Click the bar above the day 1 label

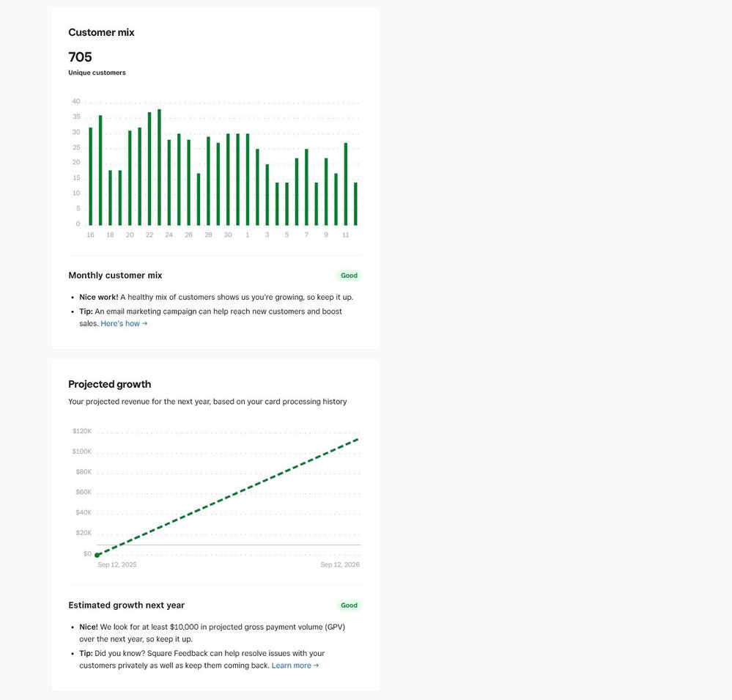point(248,180)
